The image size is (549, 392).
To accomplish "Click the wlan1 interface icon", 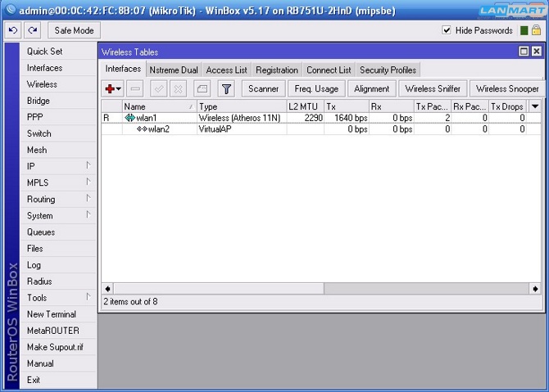I will pos(130,118).
